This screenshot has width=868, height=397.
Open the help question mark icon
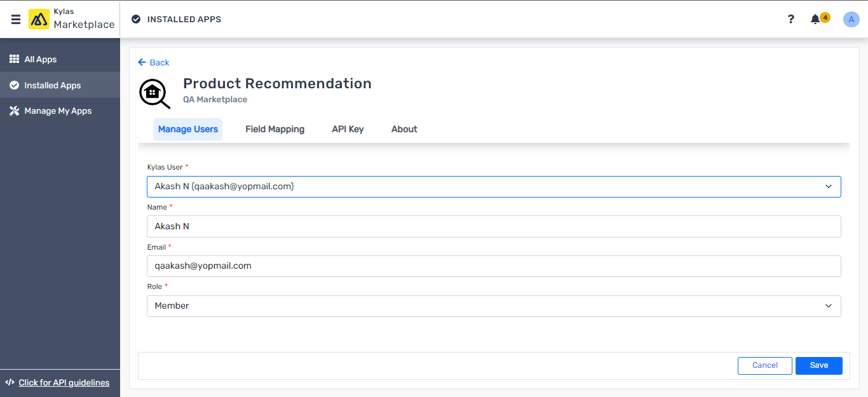pyautogui.click(x=790, y=19)
